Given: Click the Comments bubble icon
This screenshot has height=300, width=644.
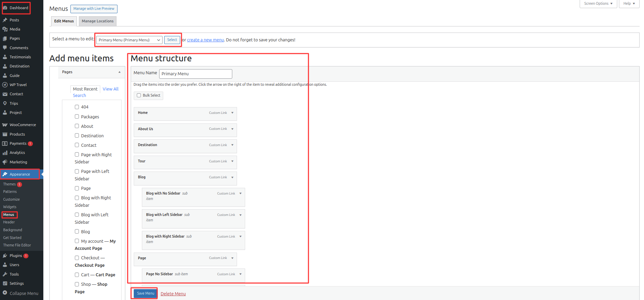Looking at the screenshot, I should pos(5,48).
